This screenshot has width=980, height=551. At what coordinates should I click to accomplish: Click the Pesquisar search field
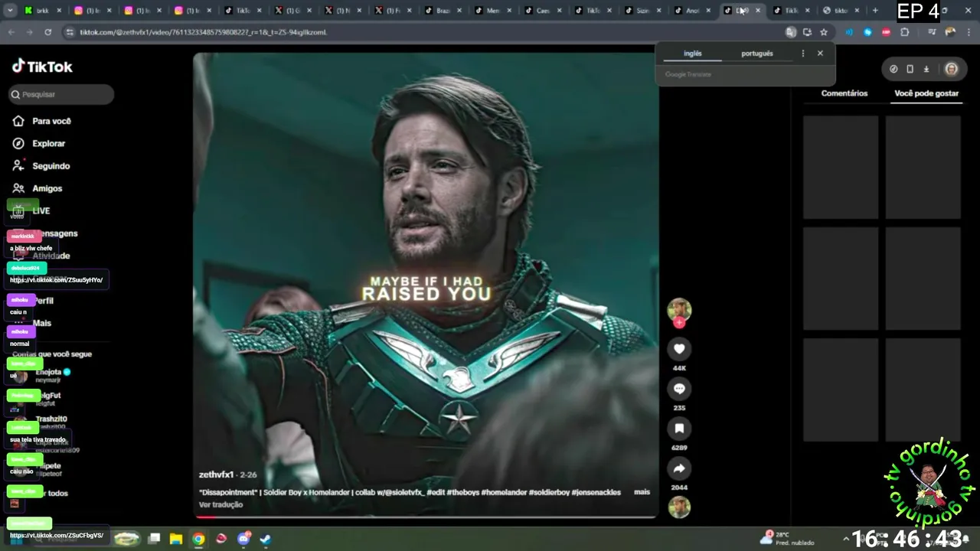[61, 94]
